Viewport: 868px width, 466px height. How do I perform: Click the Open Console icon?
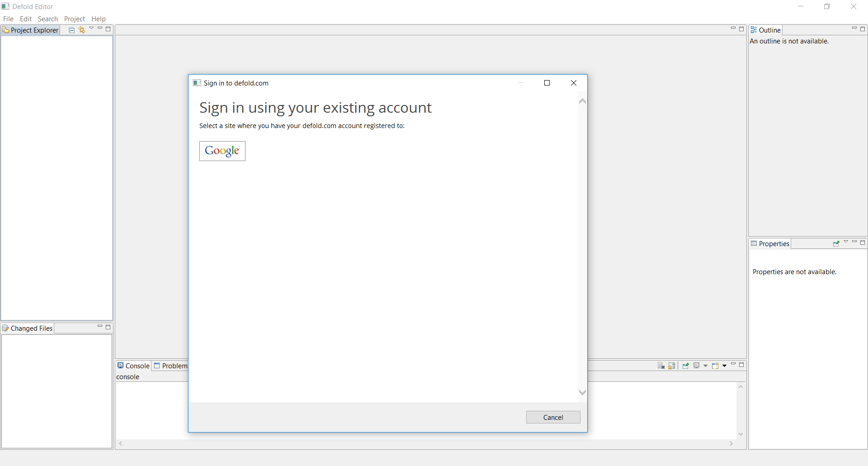pos(715,366)
